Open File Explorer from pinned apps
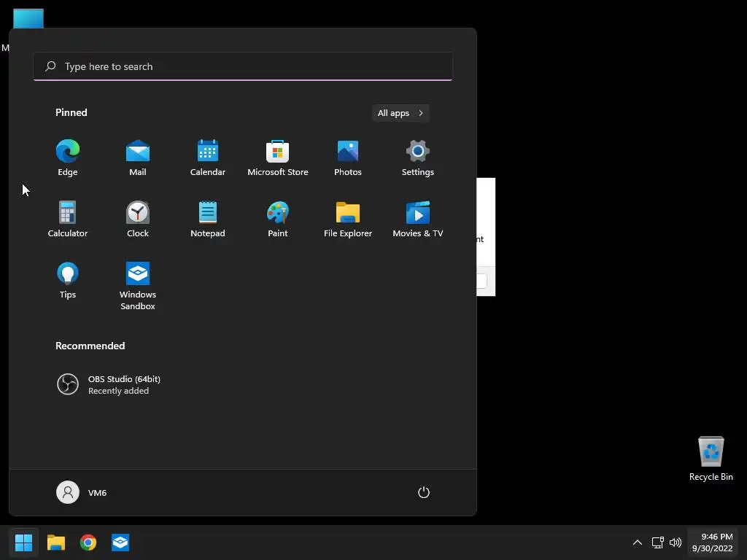Screen dimensions: 747x560 [348, 219]
